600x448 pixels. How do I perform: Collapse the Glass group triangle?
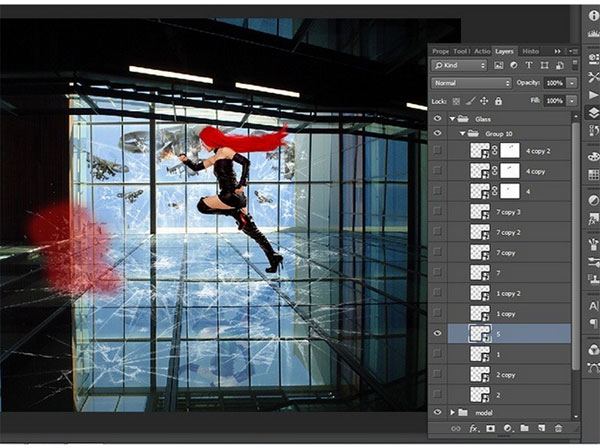click(x=452, y=119)
